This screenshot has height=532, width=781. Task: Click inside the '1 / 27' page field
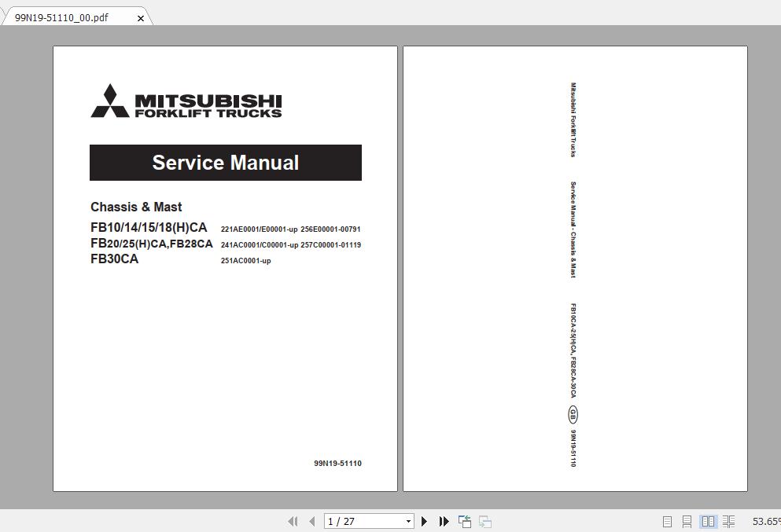click(362, 521)
